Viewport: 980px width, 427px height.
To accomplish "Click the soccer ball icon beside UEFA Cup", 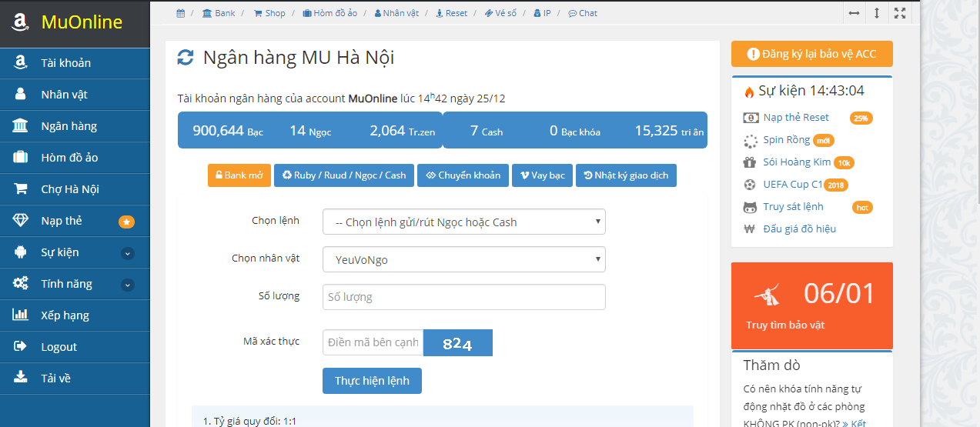I will (x=750, y=185).
